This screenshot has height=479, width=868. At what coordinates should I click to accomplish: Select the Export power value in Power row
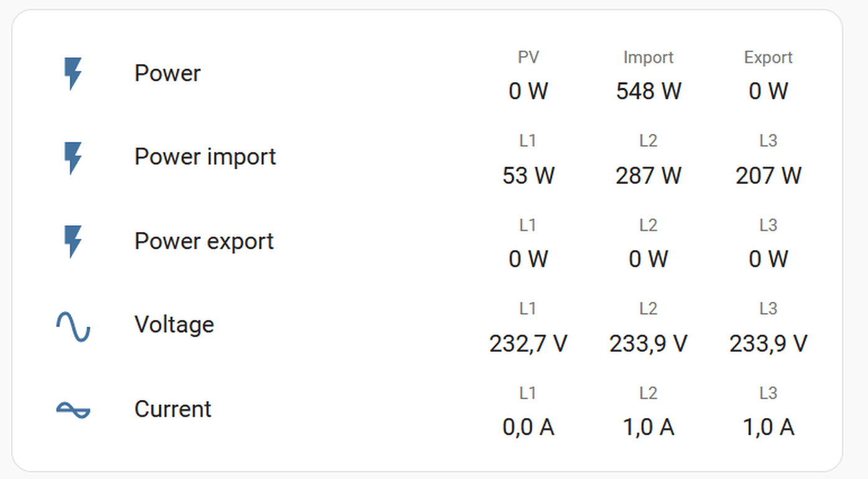click(768, 91)
